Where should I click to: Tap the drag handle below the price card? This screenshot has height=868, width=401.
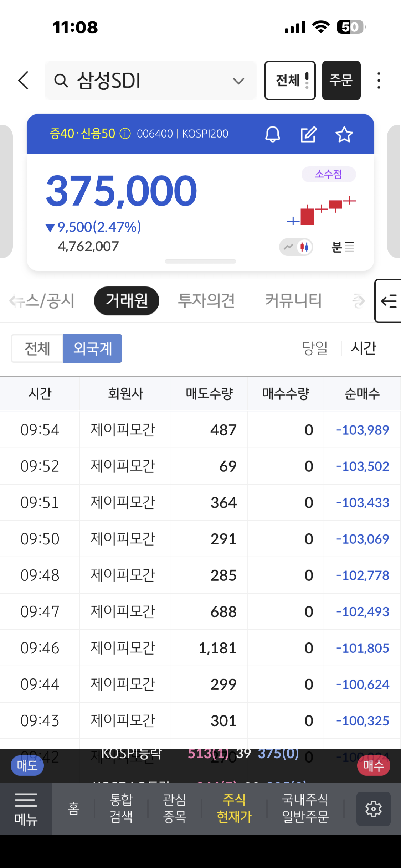(x=200, y=262)
